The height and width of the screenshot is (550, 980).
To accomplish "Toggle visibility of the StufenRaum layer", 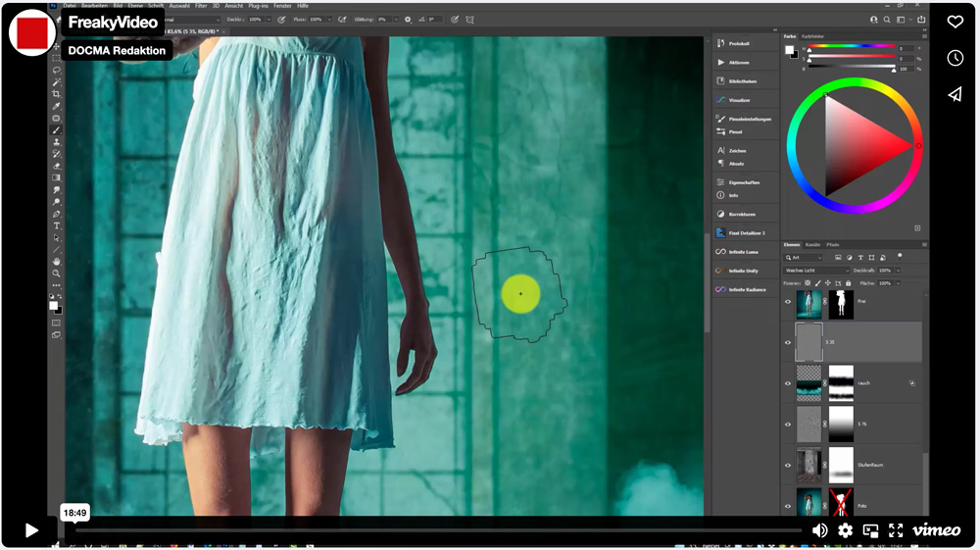I will (x=788, y=465).
